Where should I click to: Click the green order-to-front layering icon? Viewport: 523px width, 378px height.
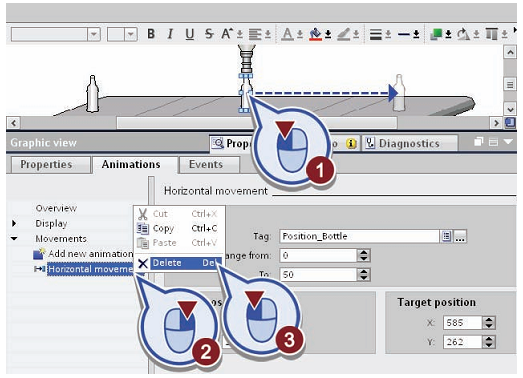pos(436,34)
